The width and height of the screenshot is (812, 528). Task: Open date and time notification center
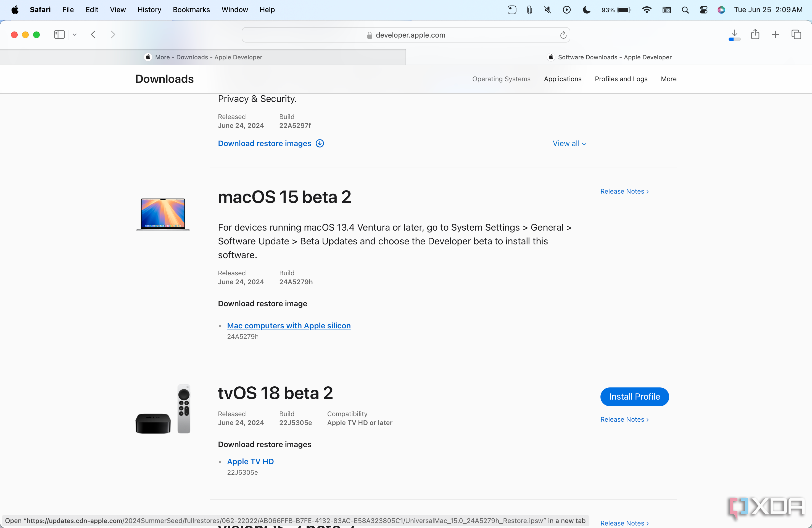[x=768, y=10]
